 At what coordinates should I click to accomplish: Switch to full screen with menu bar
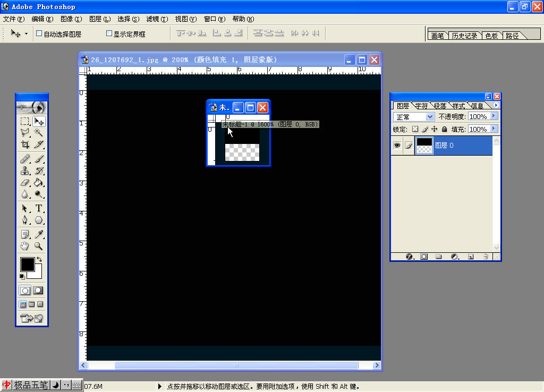pos(31,304)
